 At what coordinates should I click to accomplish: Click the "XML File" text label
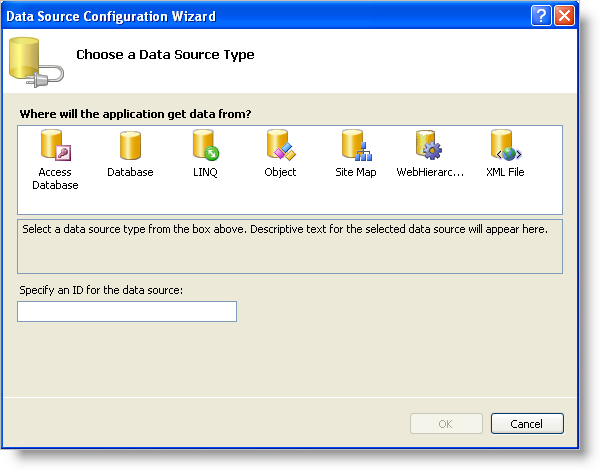tap(505, 173)
